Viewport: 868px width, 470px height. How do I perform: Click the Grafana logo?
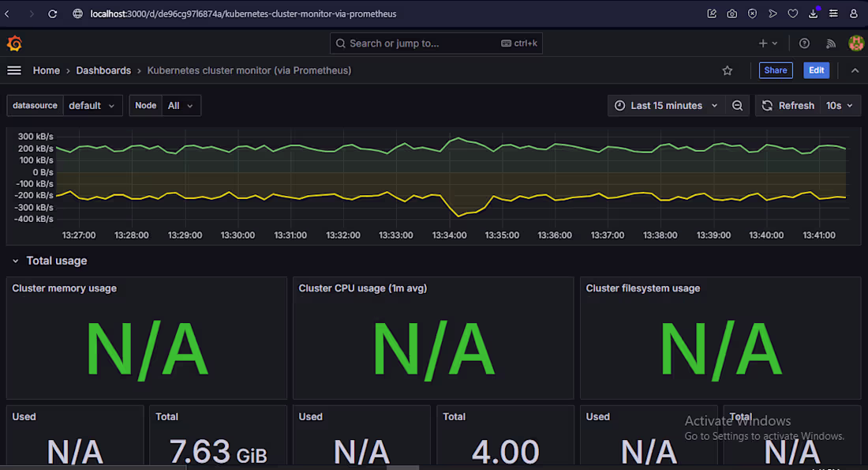(14, 43)
